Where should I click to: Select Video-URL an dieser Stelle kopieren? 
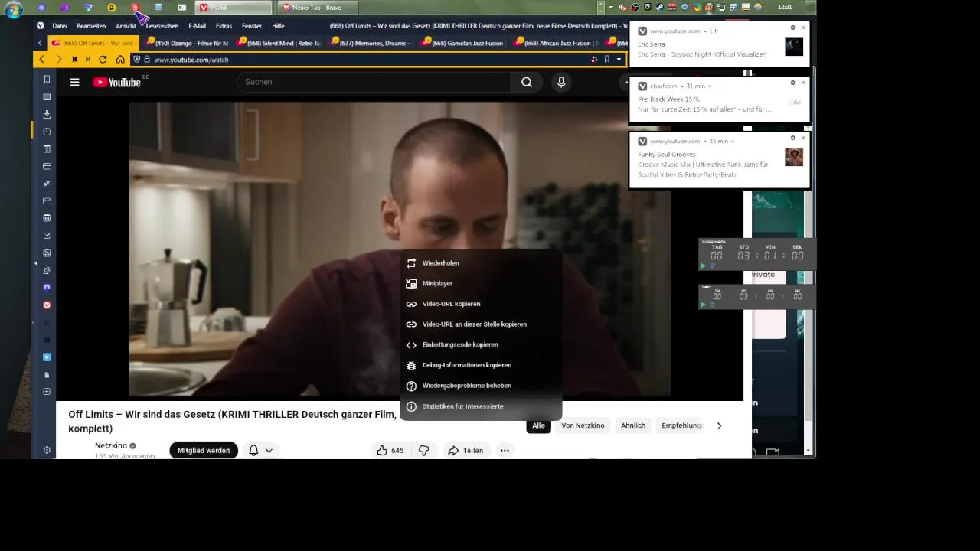click(x=481, y=324)
